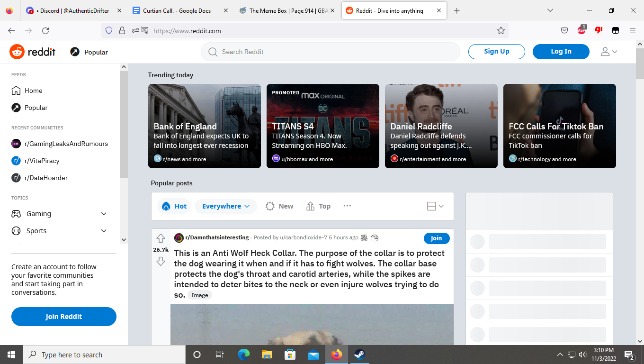Switch to the Discord tab
The width and height of the screenshot is (644, 364).
coord(73,10)
